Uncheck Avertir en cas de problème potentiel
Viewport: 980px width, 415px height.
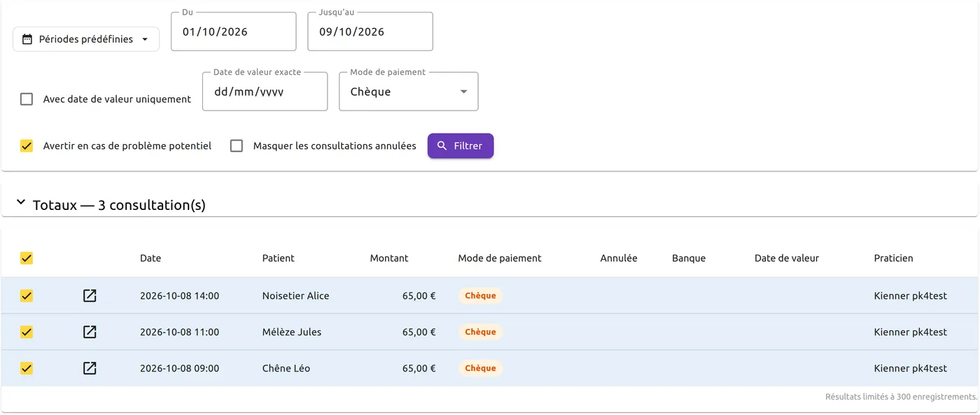(27, 146)
